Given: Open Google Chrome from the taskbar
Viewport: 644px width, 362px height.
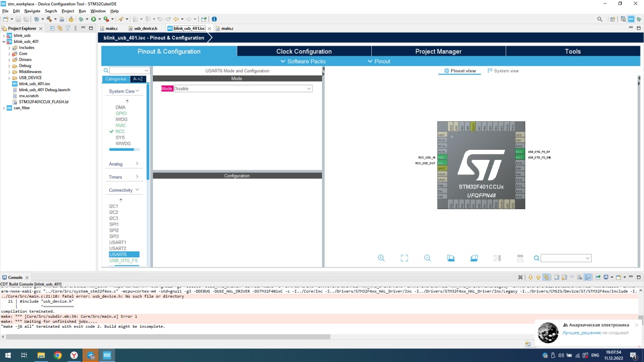Looking at the screenshot, I should coord(57,355).
